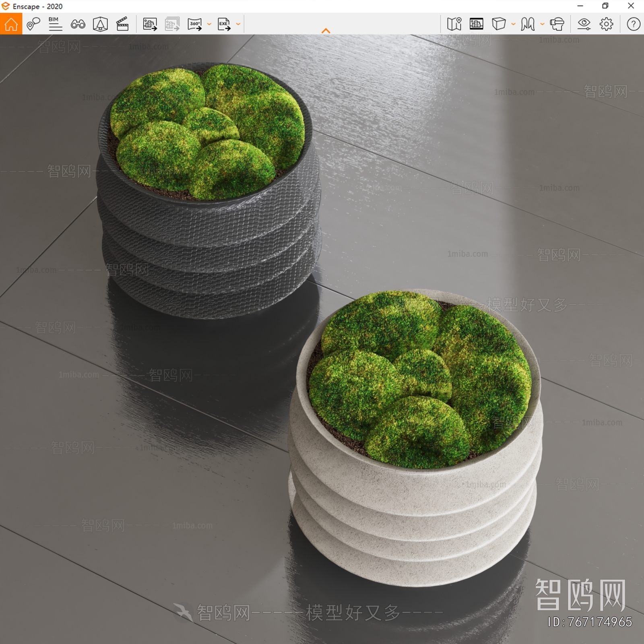Open the help question mark
The height and width of the screenshot is (644, 644).
[633, 24]
